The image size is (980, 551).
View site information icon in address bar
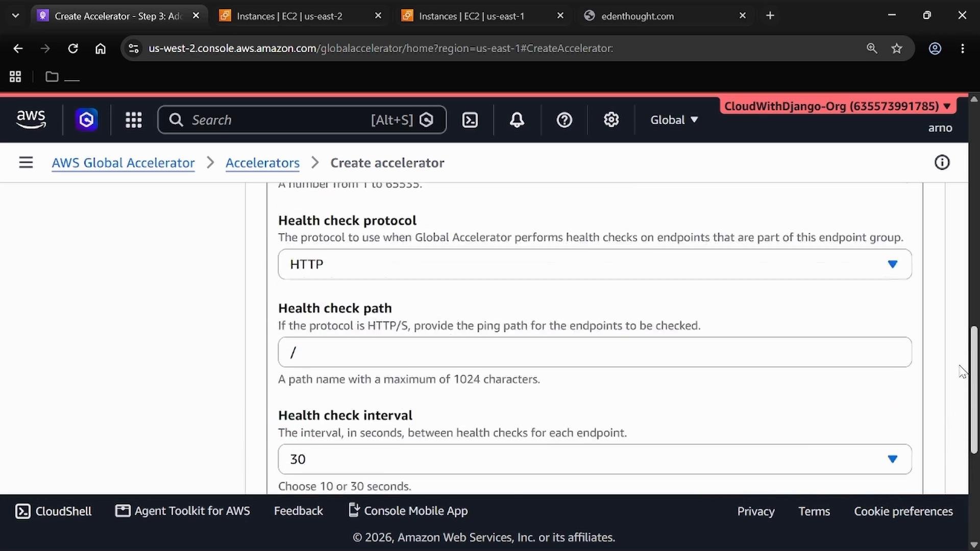pyautogui.click(x=134, y=48)
